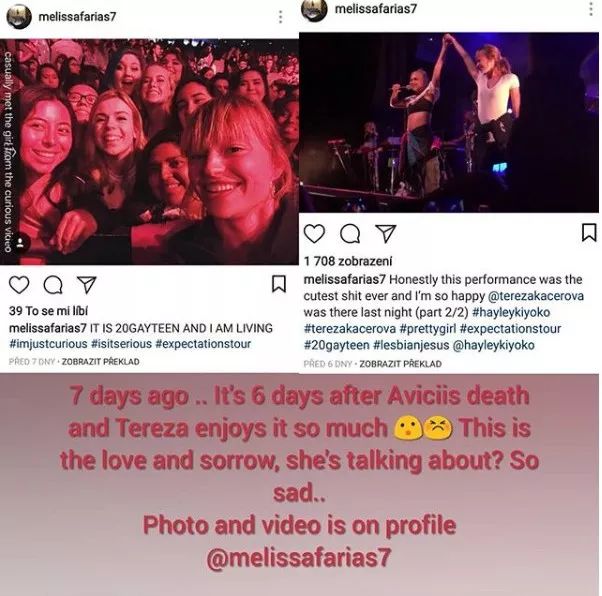Like the right stage performance video
The image size is (602, 596).
[x=314, y=233]
